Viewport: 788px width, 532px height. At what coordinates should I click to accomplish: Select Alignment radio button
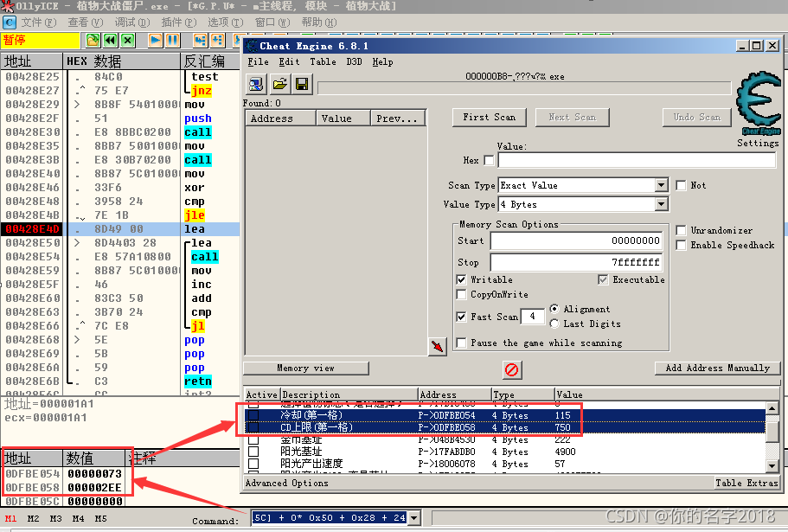click(554, 309)
